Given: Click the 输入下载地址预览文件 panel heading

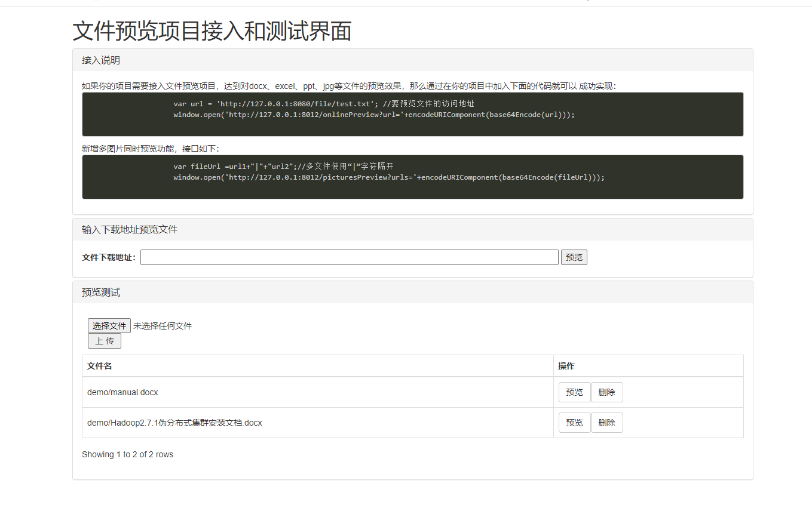Looking at the screenshot, I should (x=413, y=229).
